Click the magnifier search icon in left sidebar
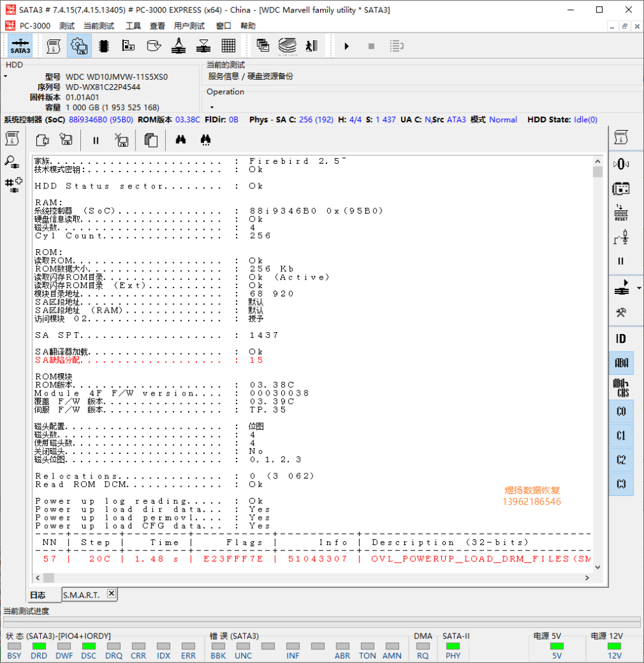 (x=12, y=161)
